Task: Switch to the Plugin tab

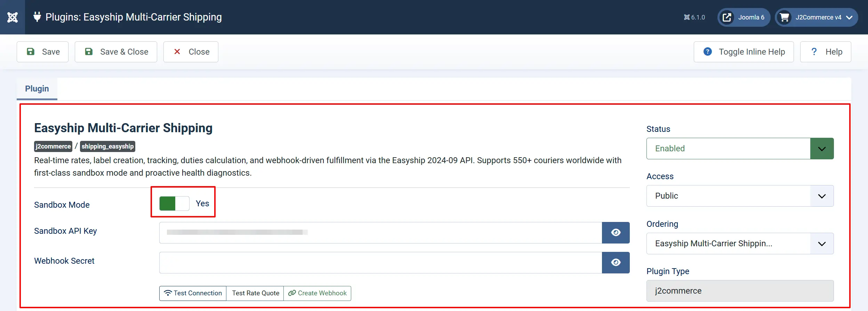Action: 37,89
